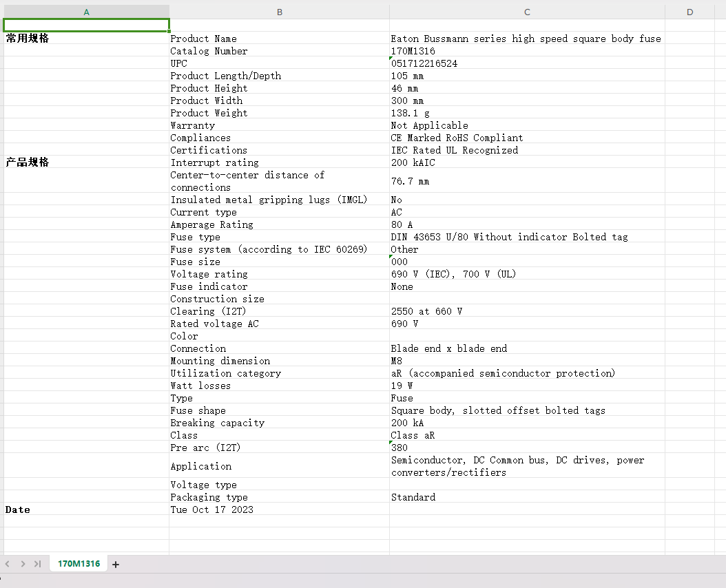
Task: Select the '300 mm' width value
Action: point(528,101)
